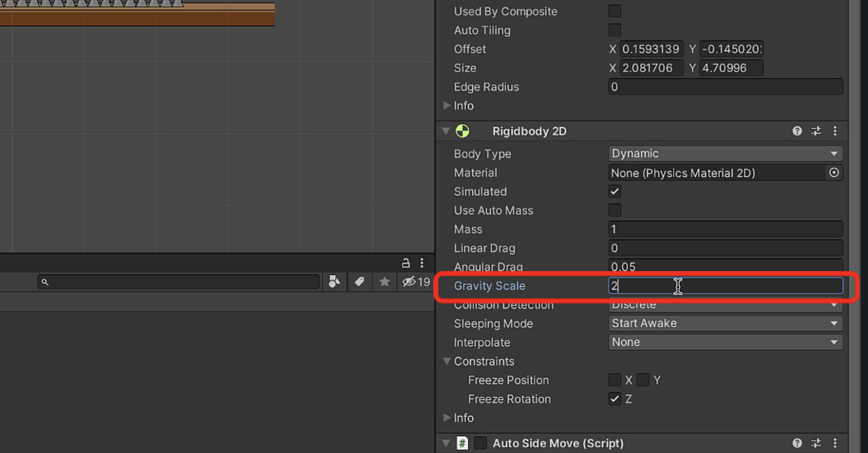The image size is (868, 453).
Task: Click the Rigidbody 2D component icon
Action: (x=462, y=131)
